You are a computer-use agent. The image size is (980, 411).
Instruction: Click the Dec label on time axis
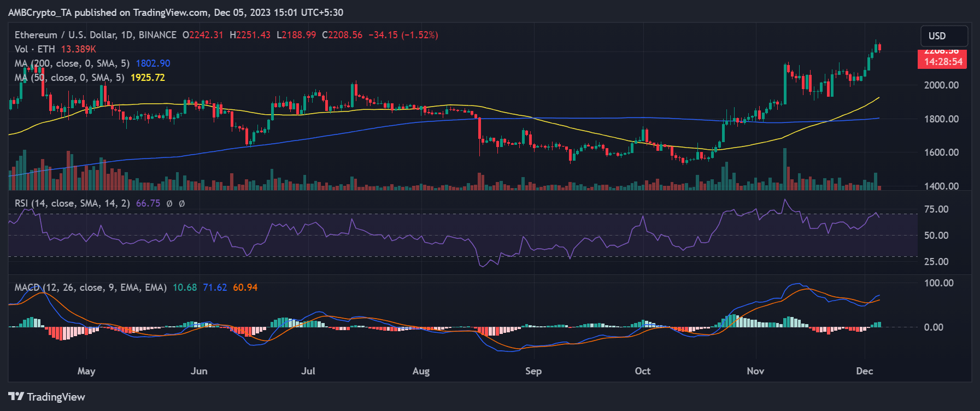pos(865,371)
